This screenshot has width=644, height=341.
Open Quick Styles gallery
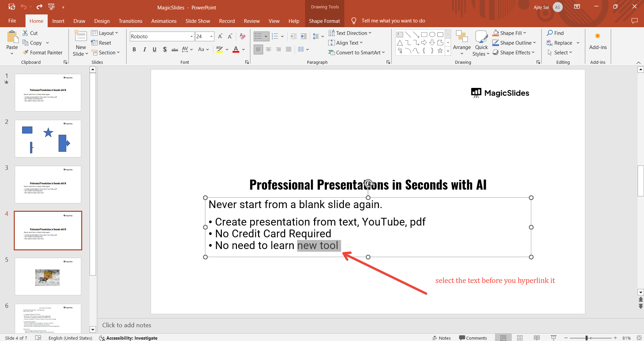(x=481, y=44)
